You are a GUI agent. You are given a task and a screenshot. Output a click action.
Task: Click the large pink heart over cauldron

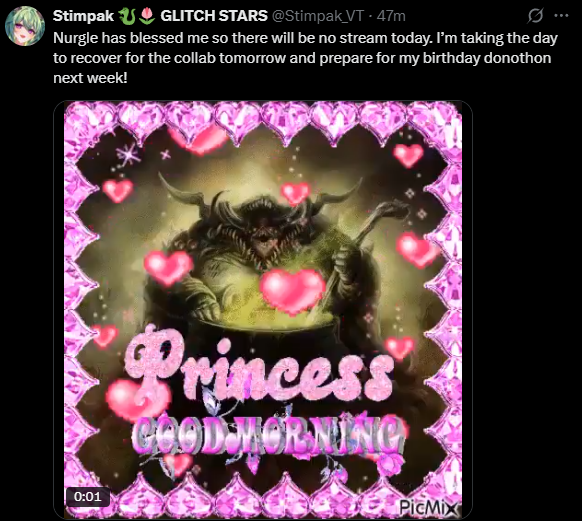292,291
